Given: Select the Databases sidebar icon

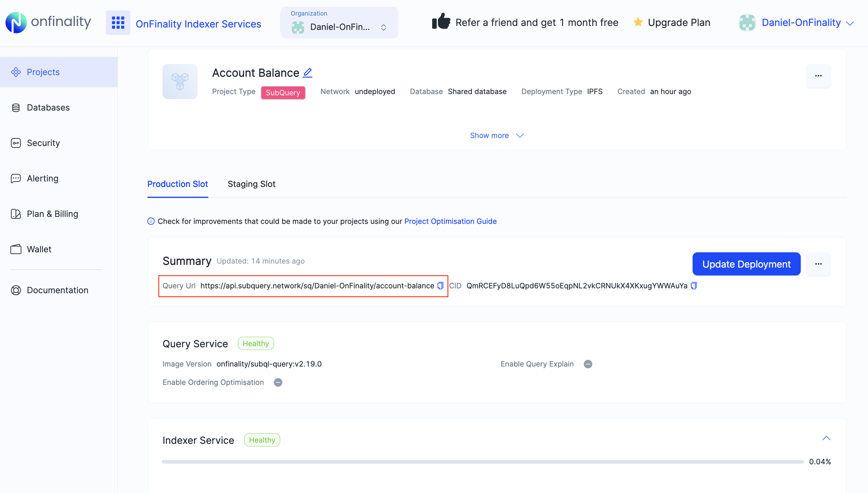Looking at the screenshot, I should [16, 107].
